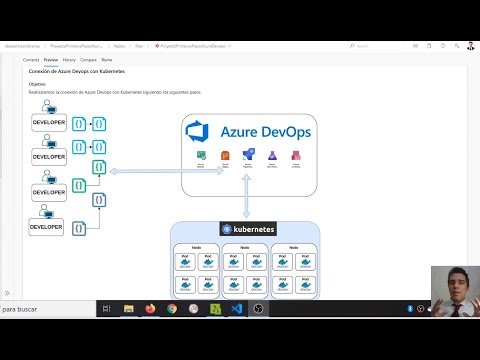Select the Preview tab
480x360 pixels.
51,60
